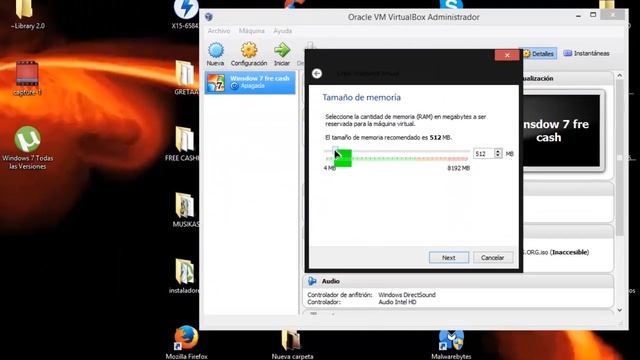Open the instaladores desktop folder
This screenshot has height=360, width=640.
[184, 276]
